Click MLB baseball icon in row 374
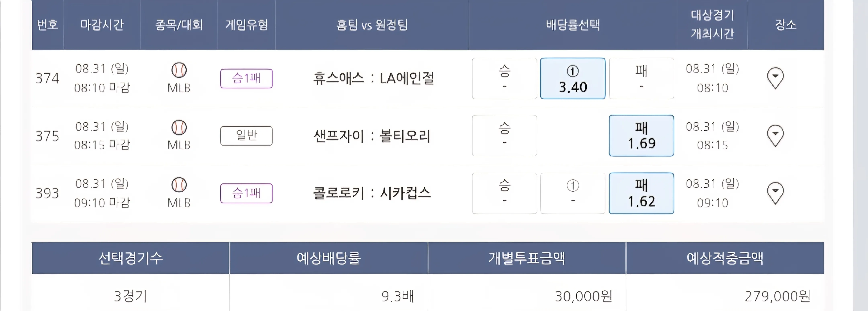 pos(179,70)
